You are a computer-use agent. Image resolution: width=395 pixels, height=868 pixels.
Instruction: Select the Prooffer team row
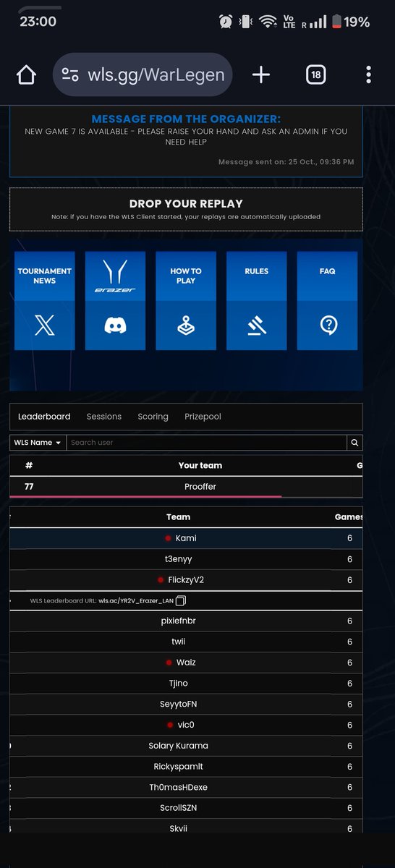186,487
